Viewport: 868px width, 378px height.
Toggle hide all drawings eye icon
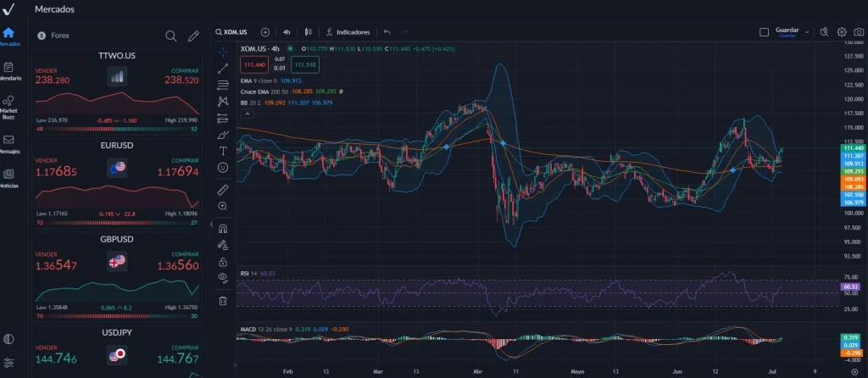(x=223, y=277)
